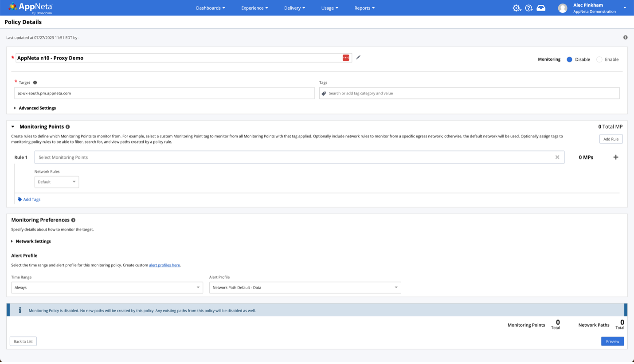Open the Dashboards menu
The width and height of the screenshot is (634, 364).
coord(211,8)
